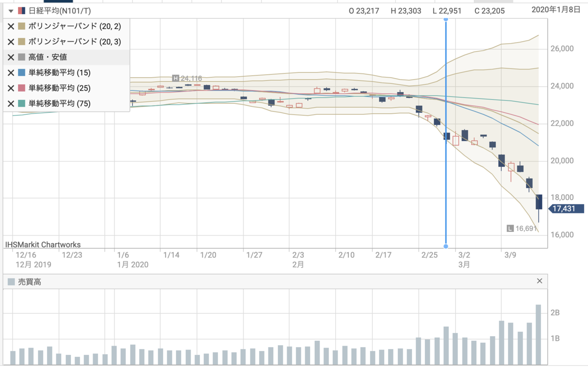
Task: Click the 12/16 date axis label
Action: point(26,255)
